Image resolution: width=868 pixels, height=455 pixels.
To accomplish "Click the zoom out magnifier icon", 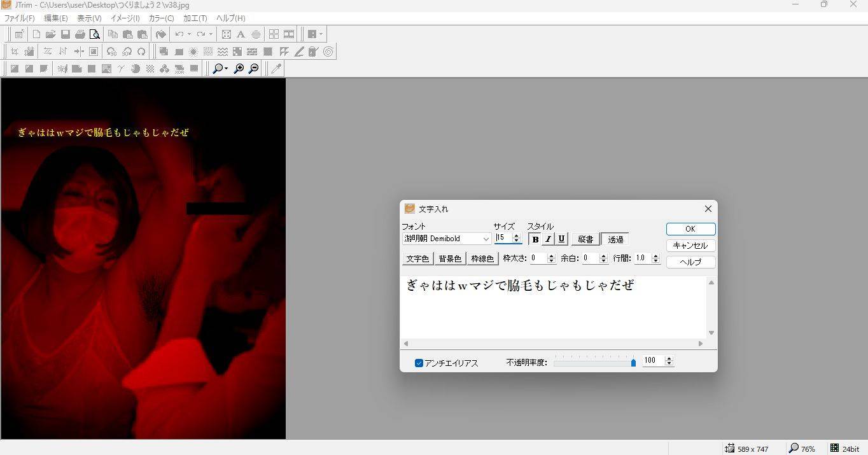I will tap(254, 69).
